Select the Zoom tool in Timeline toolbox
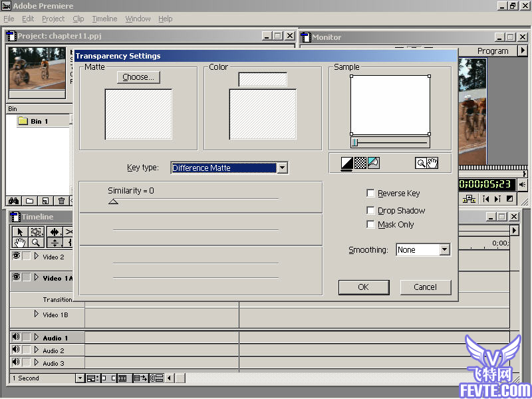The image size is (532, 399). coord(37,243)
